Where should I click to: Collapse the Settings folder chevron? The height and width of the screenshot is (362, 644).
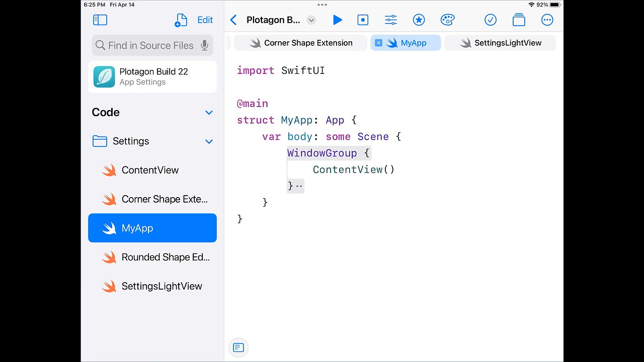209,142
